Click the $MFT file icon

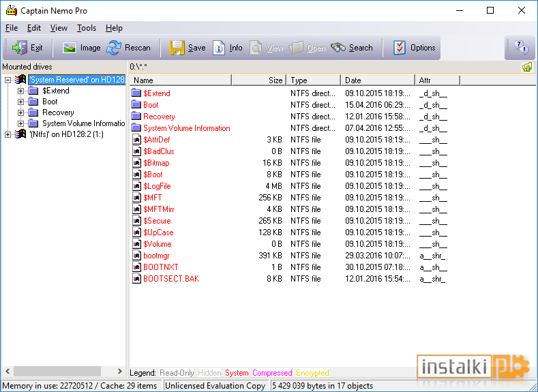(x=136, y=198)
